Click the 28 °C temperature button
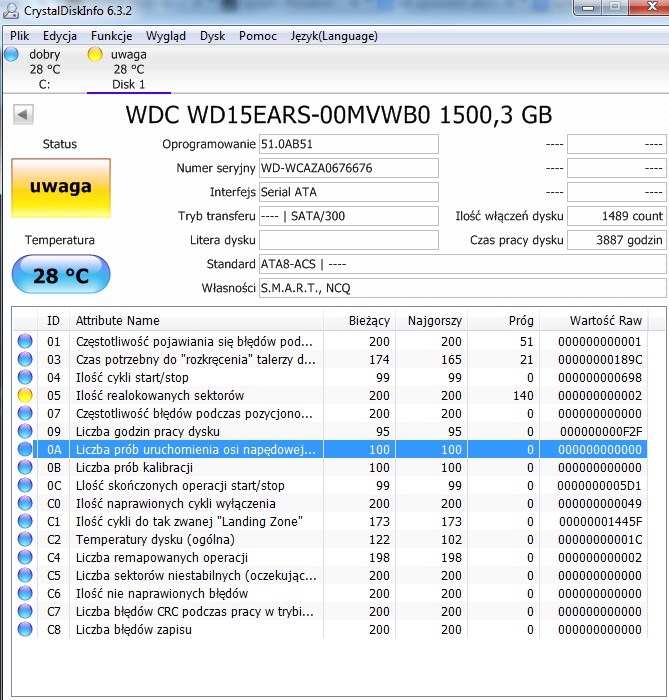The width and height of the screenshot is (669, 700). point(61,275)
